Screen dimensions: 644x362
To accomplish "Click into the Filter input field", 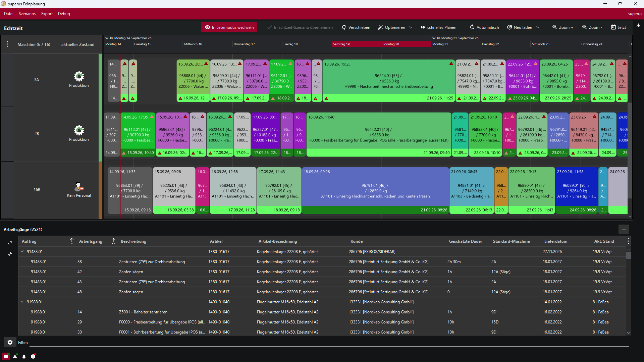I will tap(329, 343).
